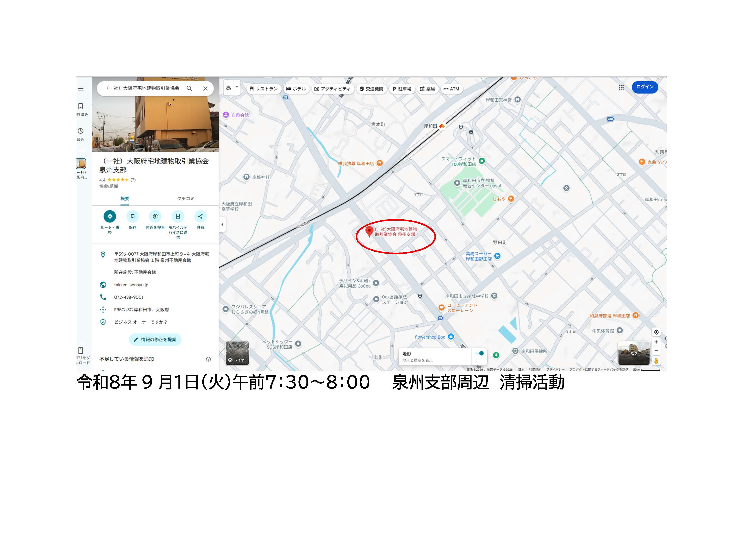Open recent history in sidebar
The height and width of the screenshot is (535, 756).
[x=81, y=131]
